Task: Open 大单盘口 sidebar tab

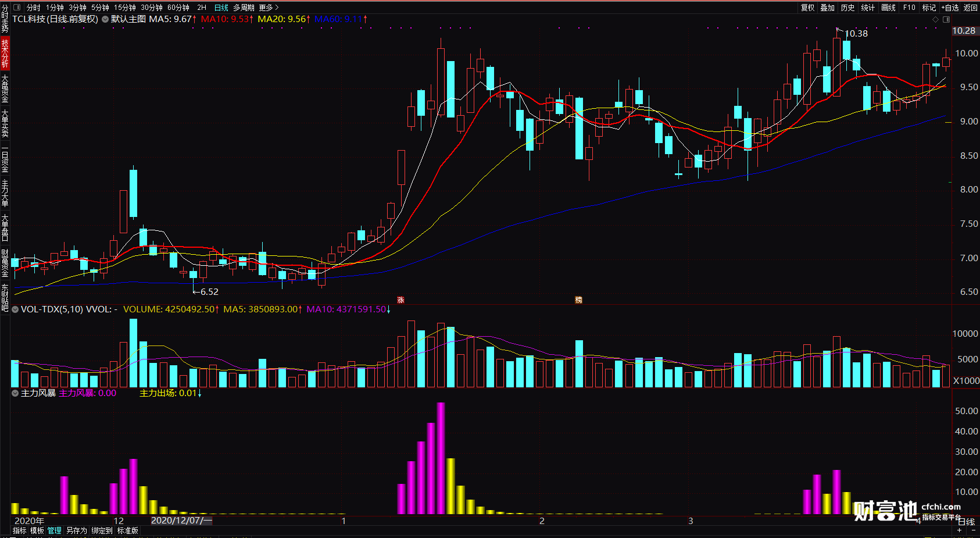Action: 5,228
